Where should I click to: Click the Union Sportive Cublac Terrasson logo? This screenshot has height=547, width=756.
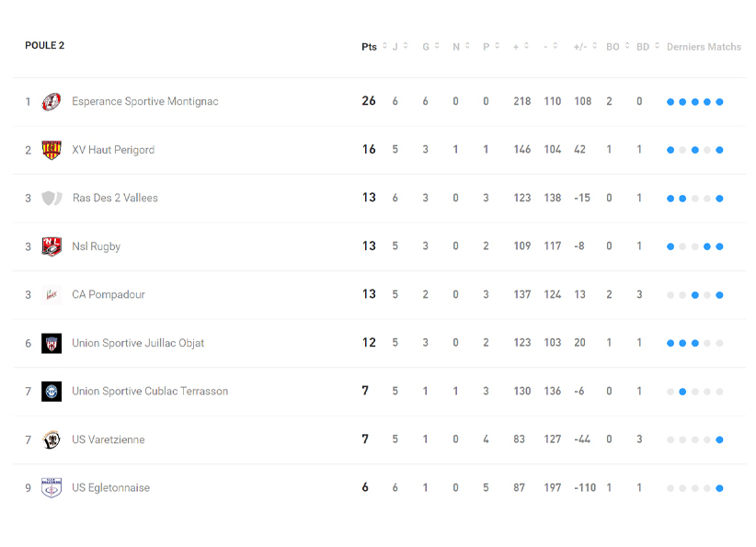click(52, 391)
